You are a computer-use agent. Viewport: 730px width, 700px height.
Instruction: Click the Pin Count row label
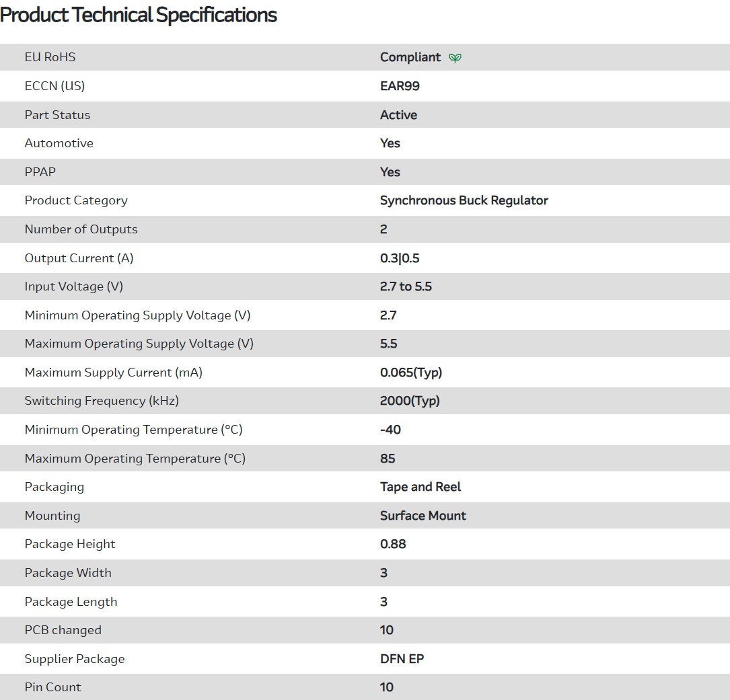52,687
